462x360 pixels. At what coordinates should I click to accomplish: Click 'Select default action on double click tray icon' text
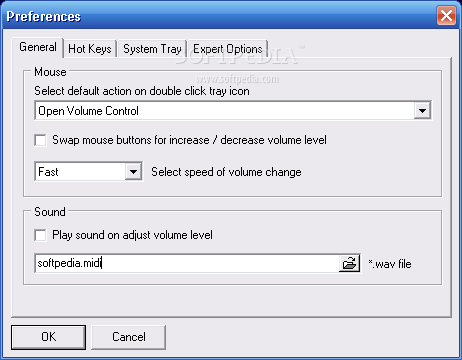pos(142,91)
